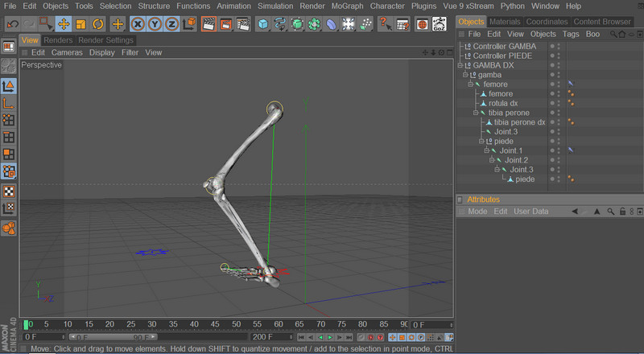
Task: Activate the Rotate tool
Action: [x=97, y=24]
